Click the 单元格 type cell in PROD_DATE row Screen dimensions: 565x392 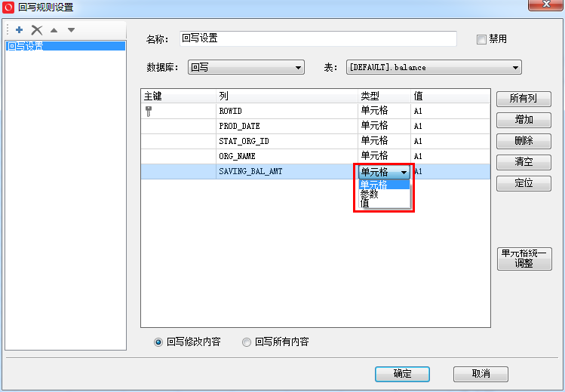(x=384, y=127)
